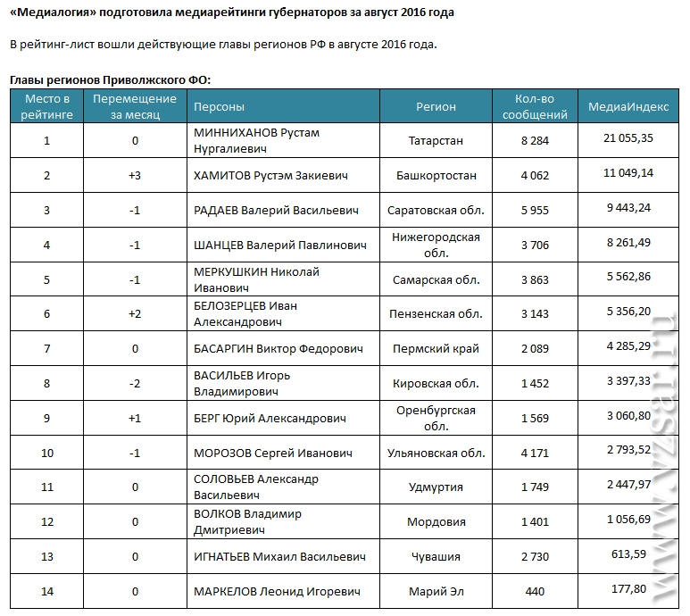
Task: Click the region cell 'Саратовская обл.'
Action: click(x=436, y=211)
